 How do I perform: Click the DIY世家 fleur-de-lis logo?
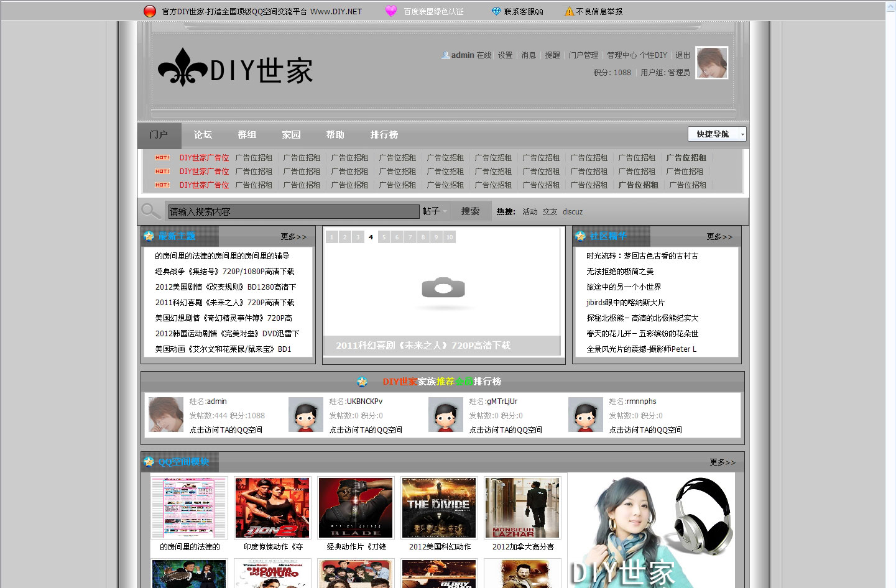click(235, 67)
